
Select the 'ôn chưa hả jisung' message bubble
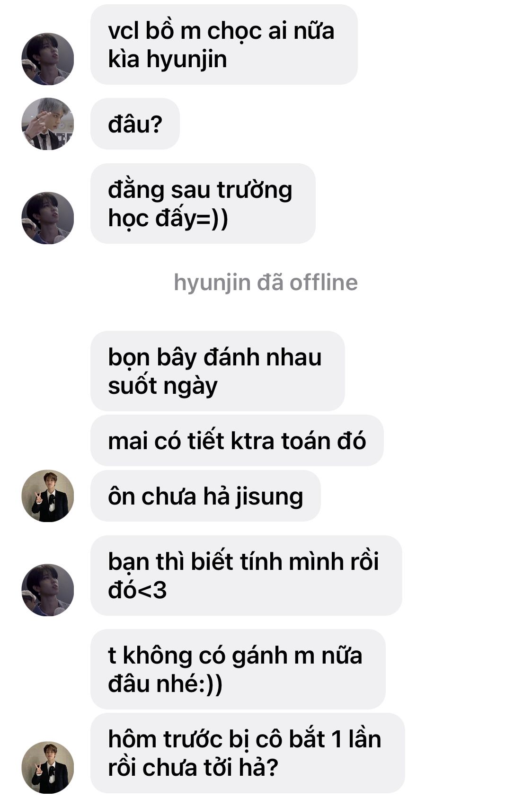[205, 496]
